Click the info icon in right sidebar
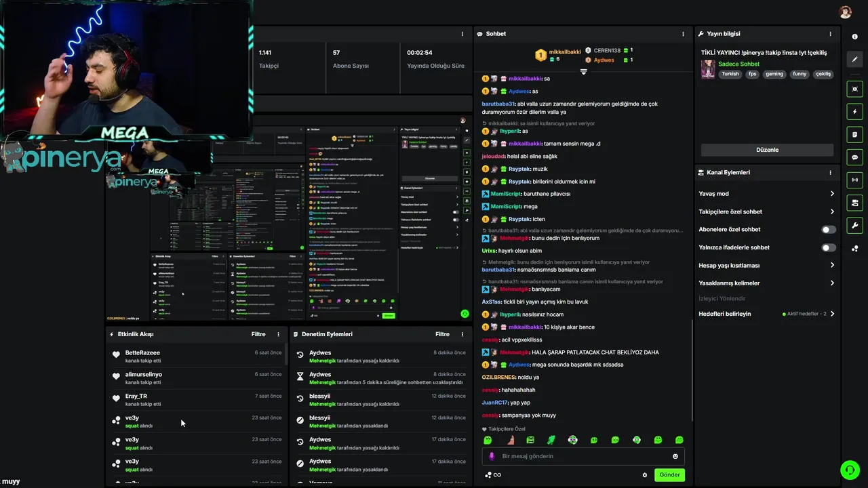868x488 pixels. (x=855, y=37)
